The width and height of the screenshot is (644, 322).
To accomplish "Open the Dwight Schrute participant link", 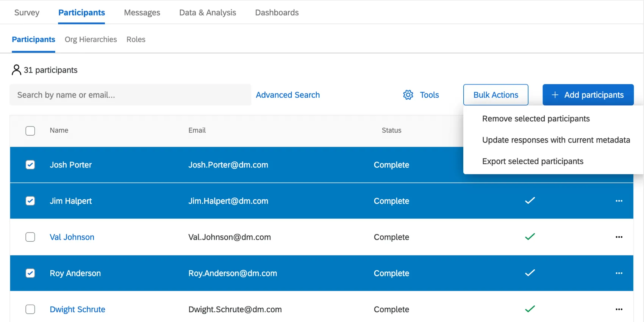I will pos(77,309).
